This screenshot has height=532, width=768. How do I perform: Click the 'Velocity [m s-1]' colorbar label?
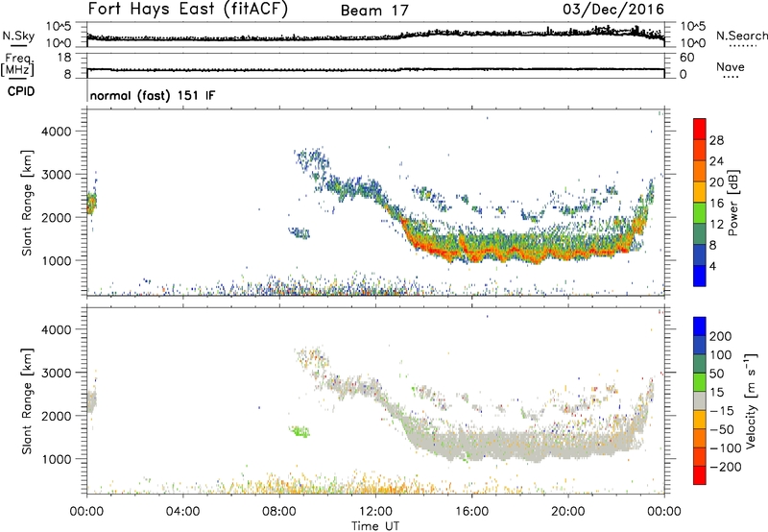coord(750,401)
